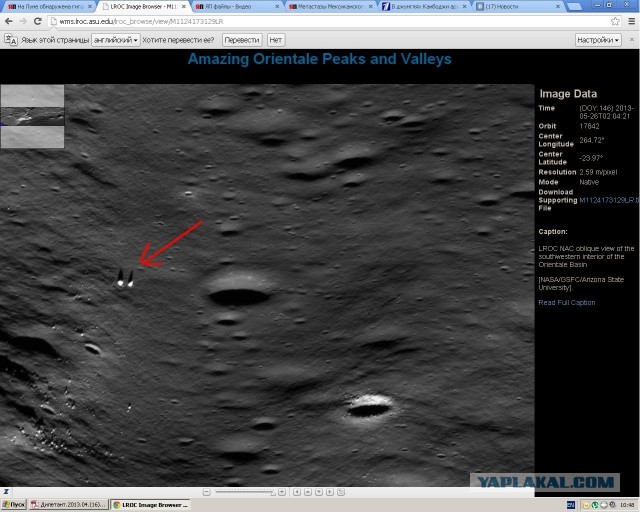Click the 'Нет' button in translate bar
The image size is (640, 512).
coord(276,40)
